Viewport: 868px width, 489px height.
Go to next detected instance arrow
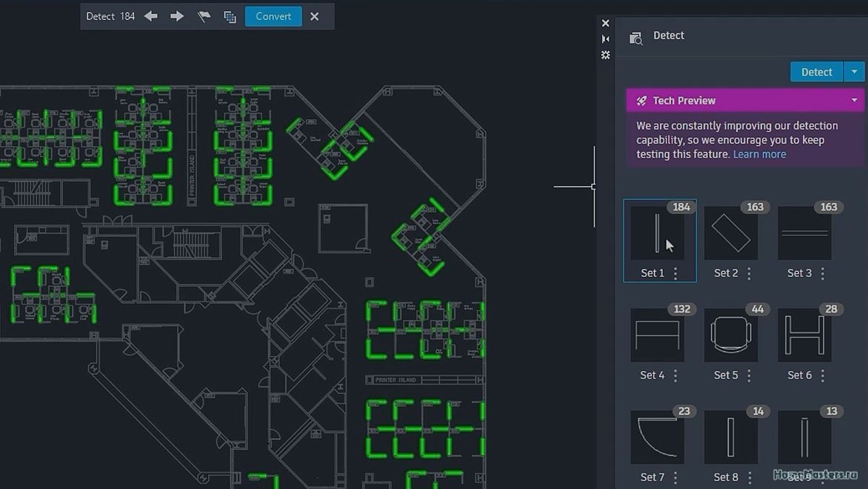pos(177,16)
